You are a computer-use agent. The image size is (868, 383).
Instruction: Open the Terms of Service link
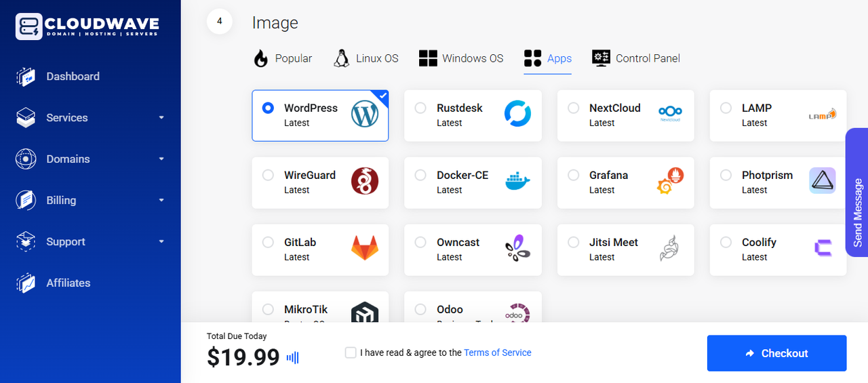tap(498, 352)
